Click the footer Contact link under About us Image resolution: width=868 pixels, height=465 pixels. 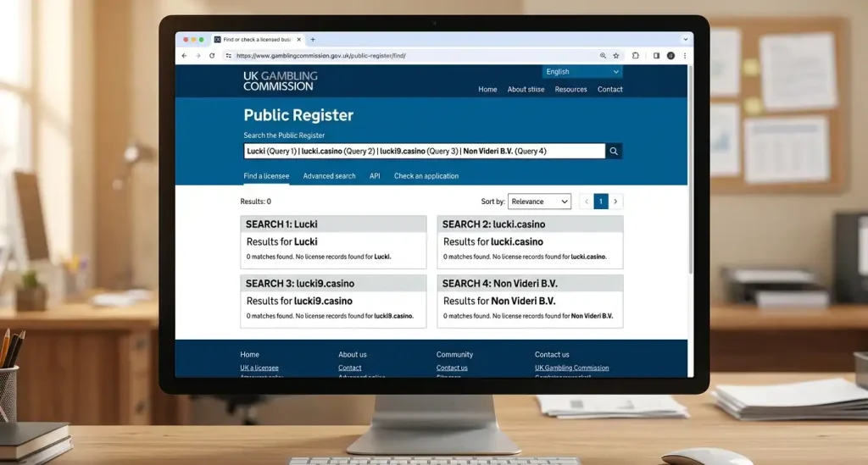pos(350,368)
